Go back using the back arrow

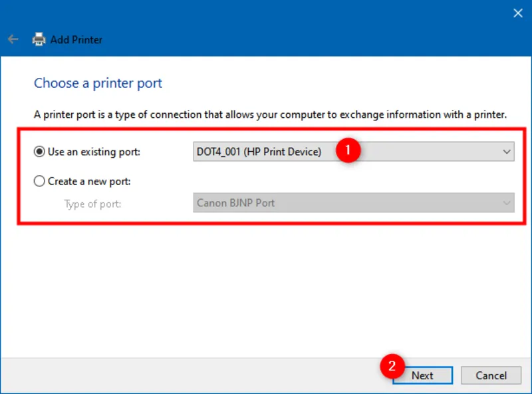tap(13, 39)
